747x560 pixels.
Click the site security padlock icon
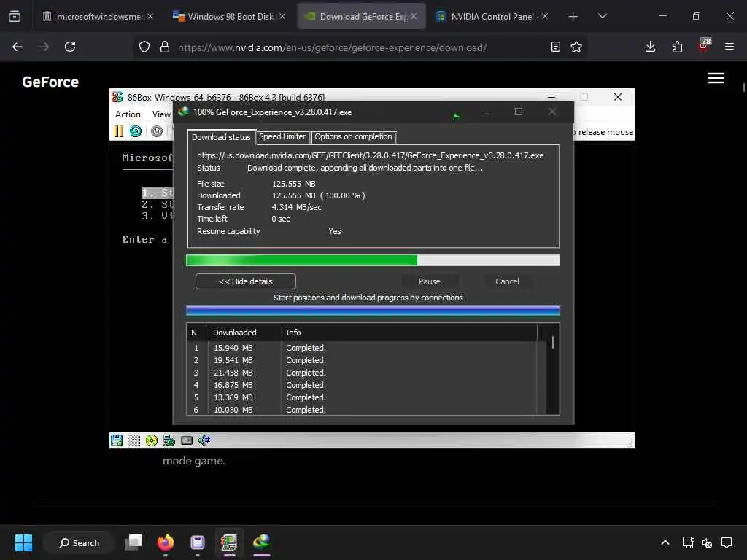coord(165,47)
